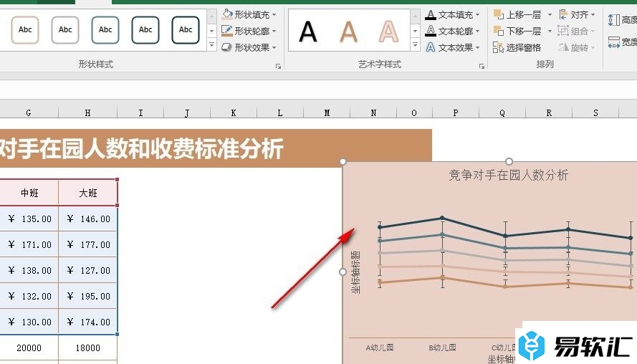Click the shape effects icon

point(226,47)
